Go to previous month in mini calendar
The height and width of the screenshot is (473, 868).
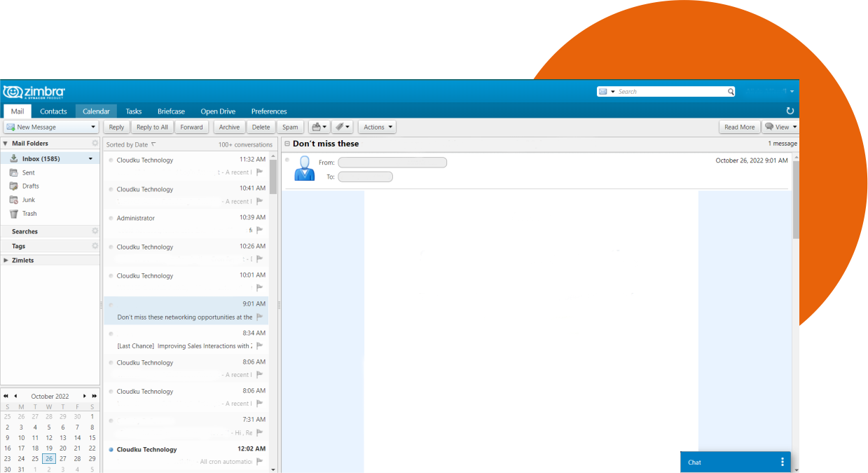tap(15, 396)
